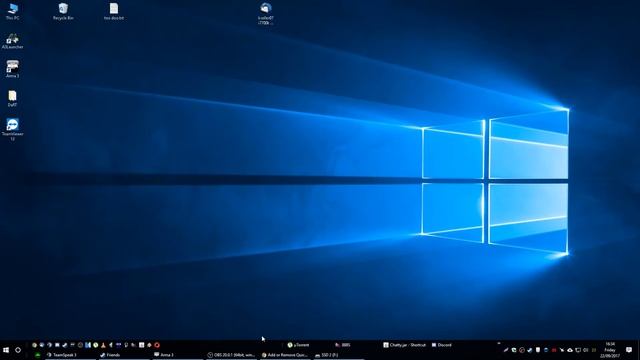Select the This PC desktop icon
This screenshot has width=640, height=360.
(x=13, y=11)
